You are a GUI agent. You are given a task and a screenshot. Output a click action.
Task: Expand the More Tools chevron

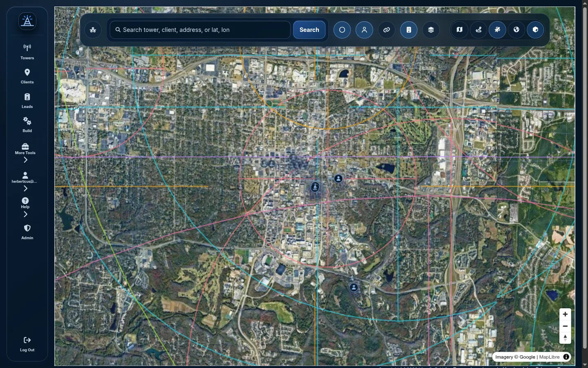coord(25,160)
